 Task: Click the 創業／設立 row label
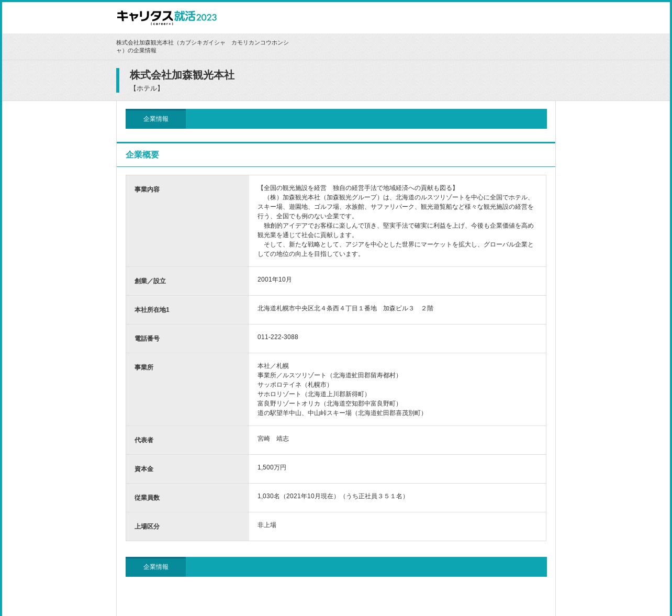click(150, 281)
